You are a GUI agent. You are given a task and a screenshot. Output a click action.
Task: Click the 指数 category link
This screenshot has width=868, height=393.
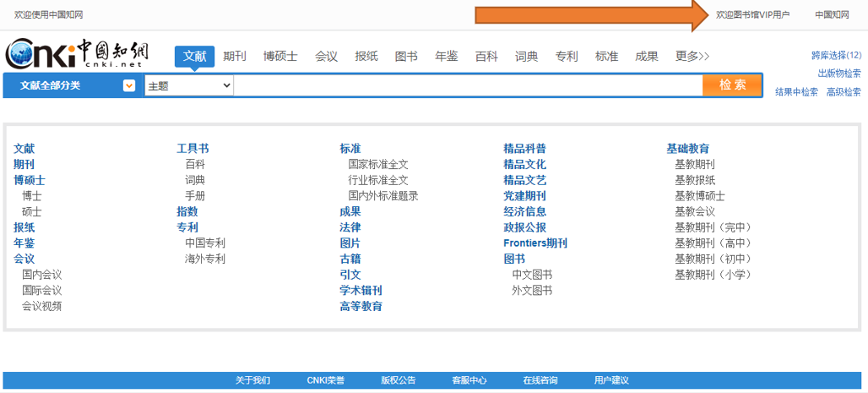[187, 212]
